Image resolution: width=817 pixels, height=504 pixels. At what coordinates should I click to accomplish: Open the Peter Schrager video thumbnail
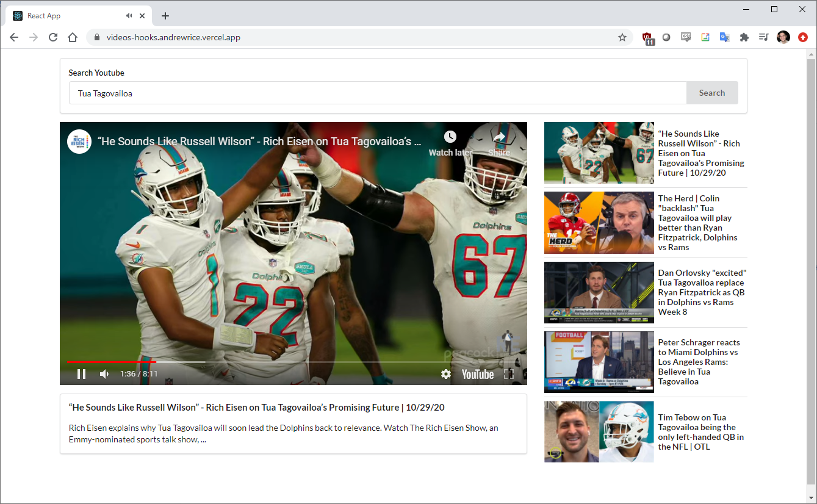pos(599,362)
